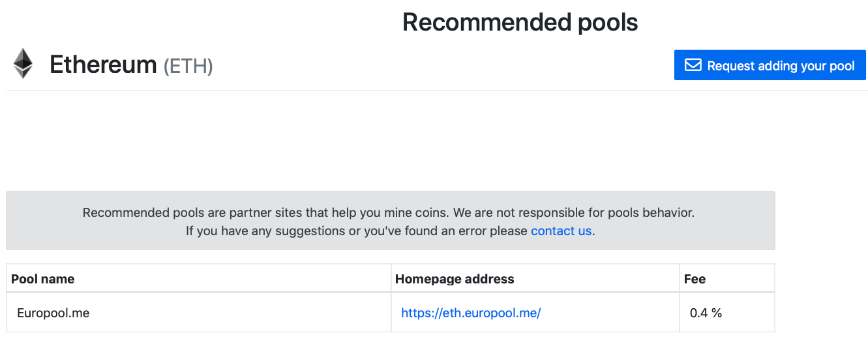Screen dimensions: 868x344
Task: Open the contact us link
Action: coord(561,231)
